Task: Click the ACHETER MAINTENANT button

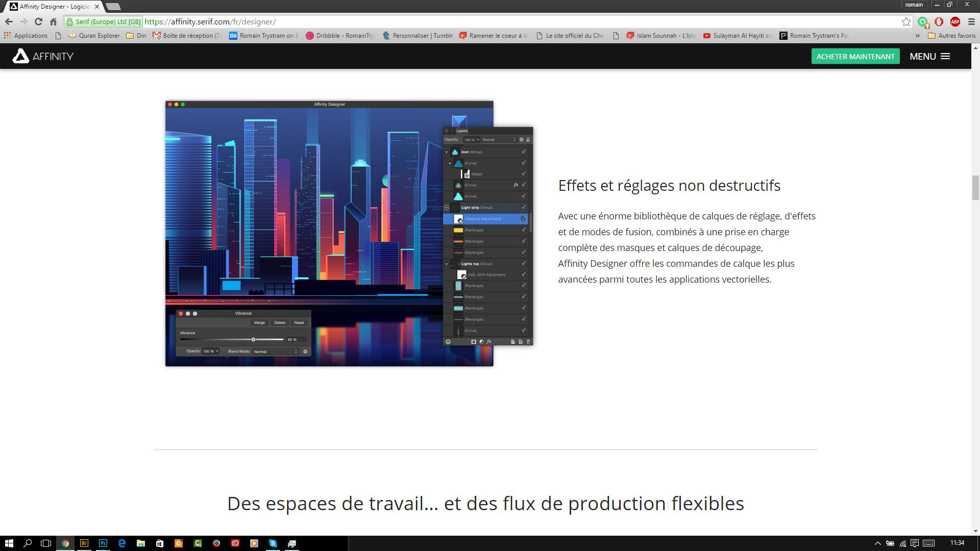Action: [x=855, y=56]
